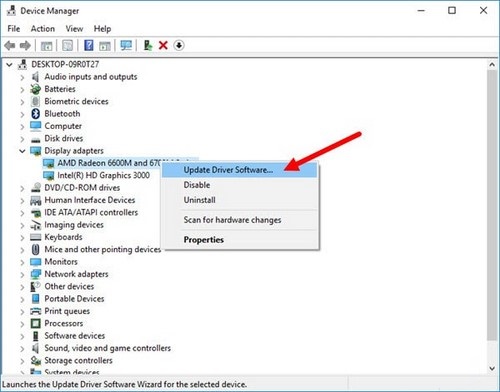The width and height of the screenshot is (500, 392).
Task: Select the Portable Devices tree item
Action: coord(74,299)
